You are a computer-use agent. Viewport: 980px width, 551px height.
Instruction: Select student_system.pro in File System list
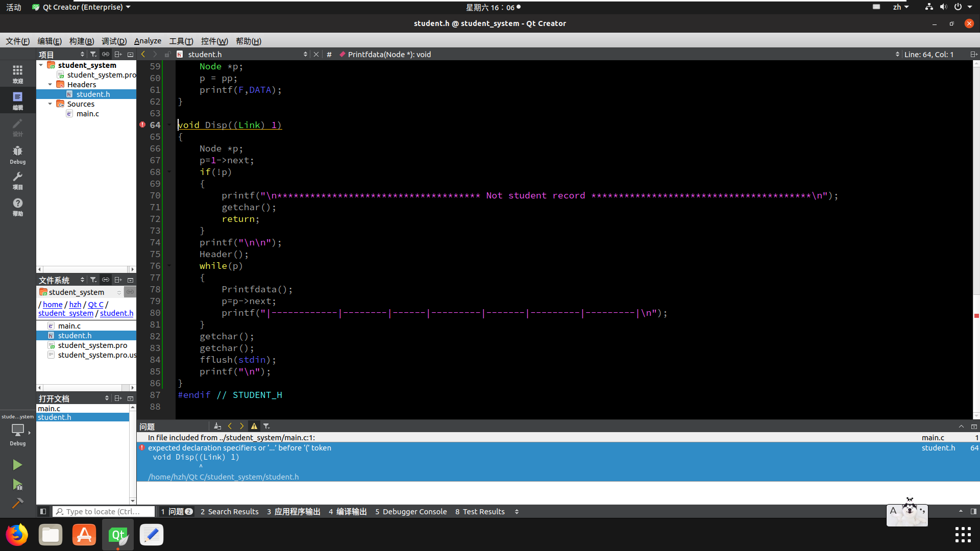click(92, 345)
